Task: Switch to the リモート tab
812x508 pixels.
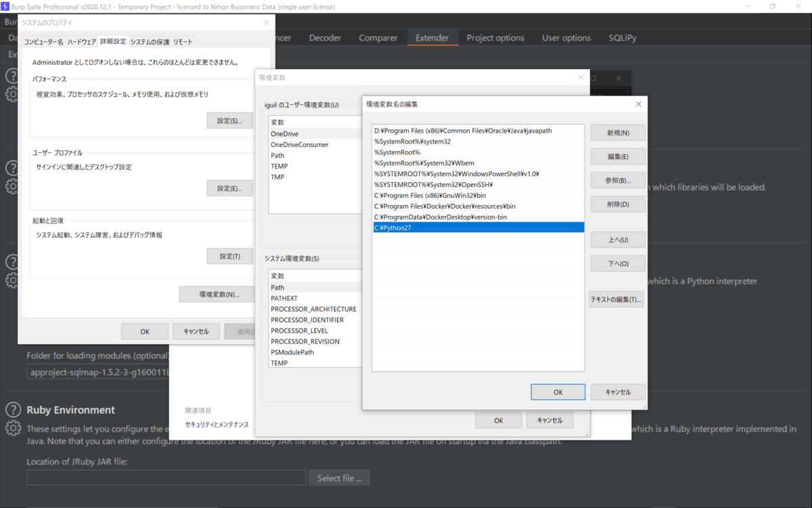Action: pyautogui.click(x=183, y=42)
